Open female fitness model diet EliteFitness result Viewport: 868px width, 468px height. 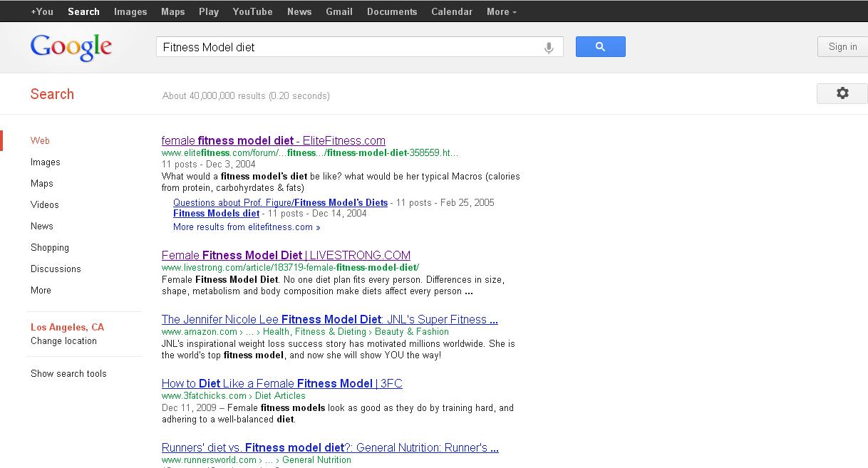click(273, 141)
